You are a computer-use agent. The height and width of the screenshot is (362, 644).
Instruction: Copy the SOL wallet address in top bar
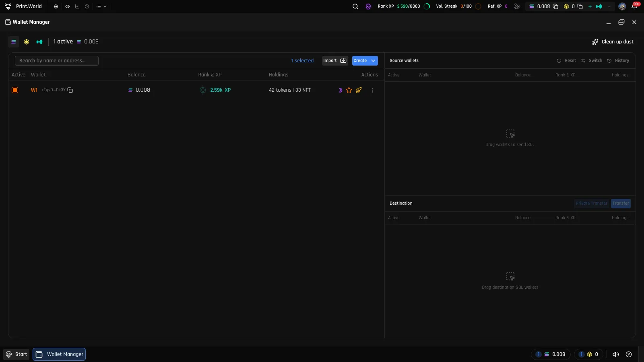tap(555, 6)
